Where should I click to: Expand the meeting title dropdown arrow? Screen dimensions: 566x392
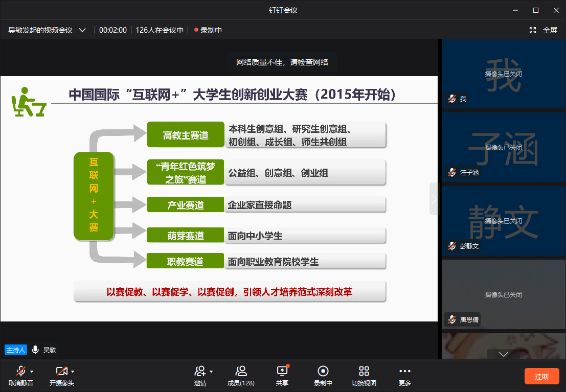tap(82, 30)
